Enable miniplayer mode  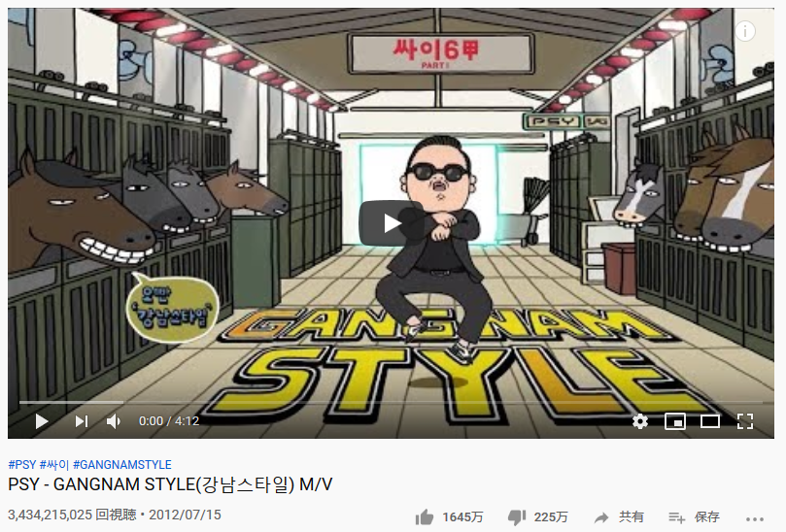pos(674,421)
